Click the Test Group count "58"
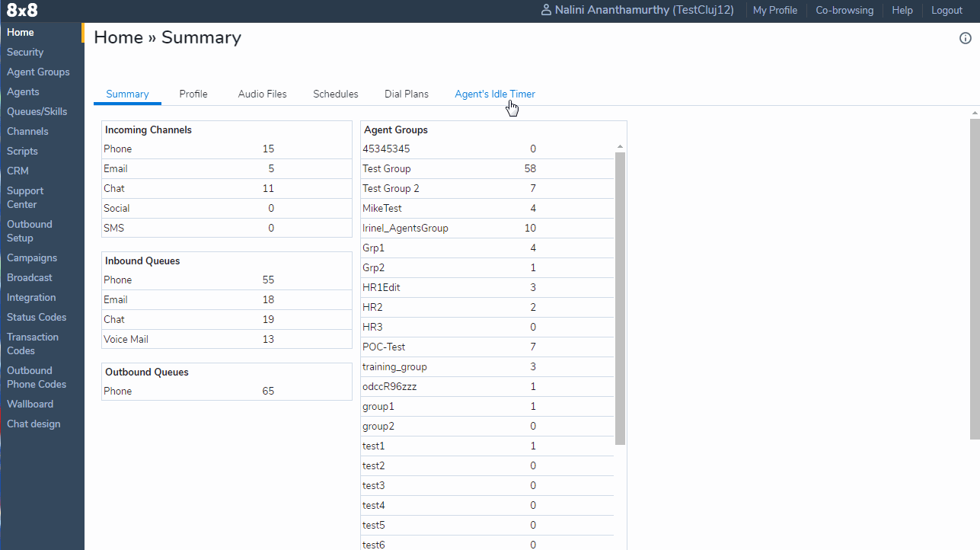980x550 pixels. (530, 168)
